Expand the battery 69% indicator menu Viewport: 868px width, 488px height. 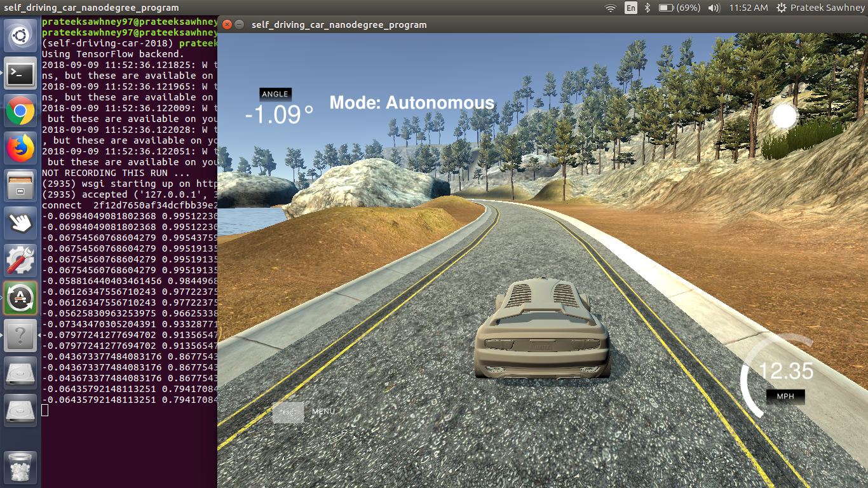(x=679, y=8)
